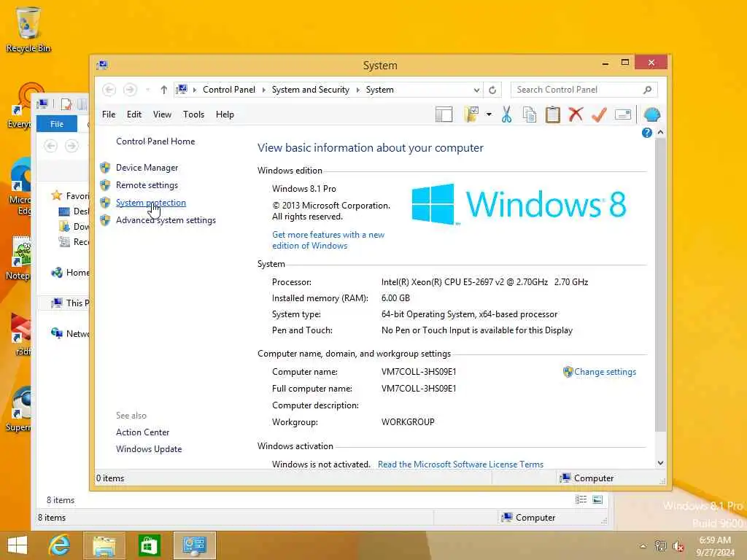Open Windows Update link
Viewport: 747px width, 560px height.
pyautogui.click(x=149, y=449)
